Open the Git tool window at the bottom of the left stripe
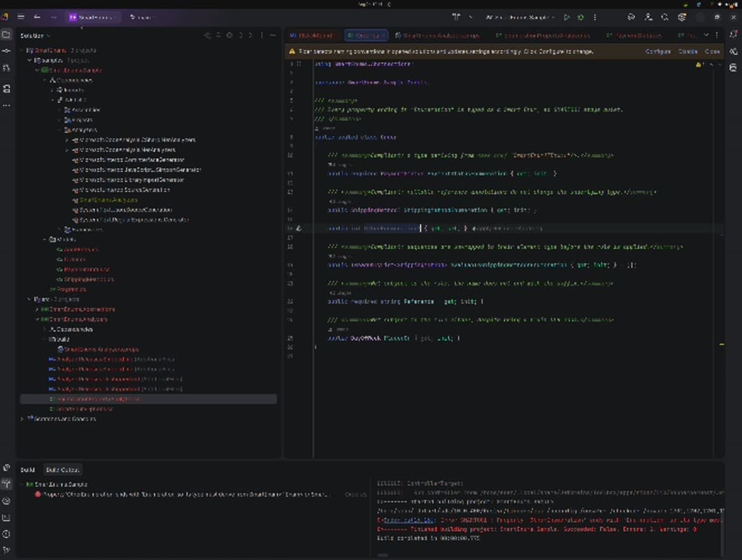 pyautogui.click(x=6, y=550)
